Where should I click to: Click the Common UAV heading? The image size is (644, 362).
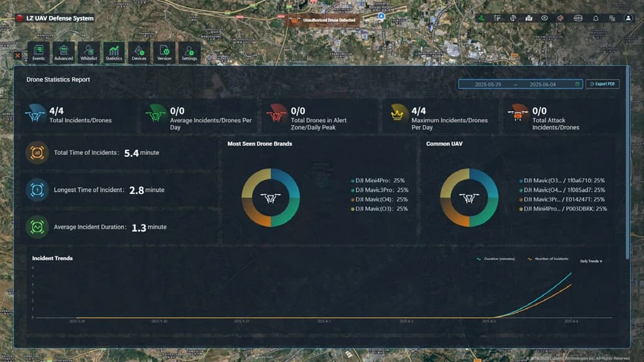click(444, 144)
